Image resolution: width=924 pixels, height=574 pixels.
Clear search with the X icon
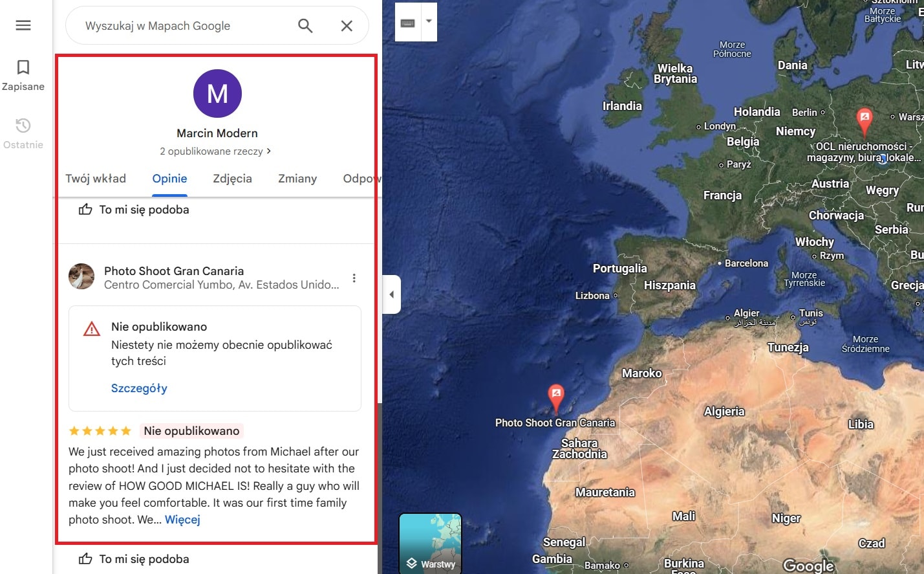pyautogui.click(x=347, y=26)
